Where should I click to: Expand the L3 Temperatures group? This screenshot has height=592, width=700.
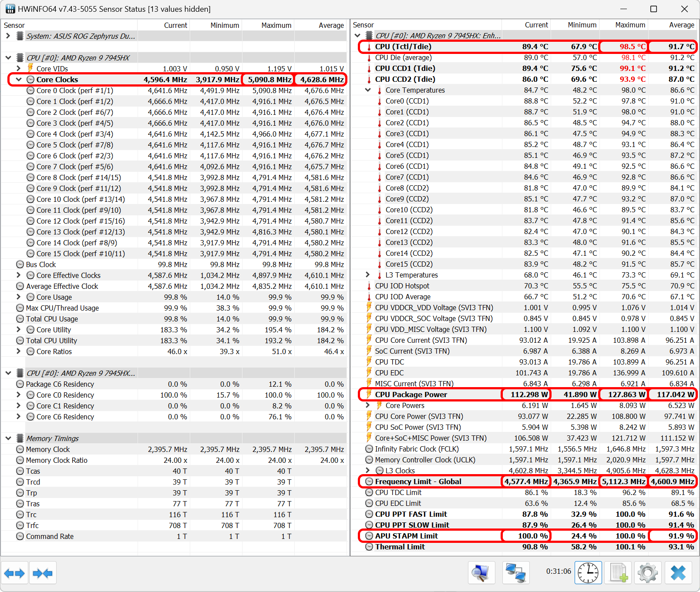coord(368,275)
